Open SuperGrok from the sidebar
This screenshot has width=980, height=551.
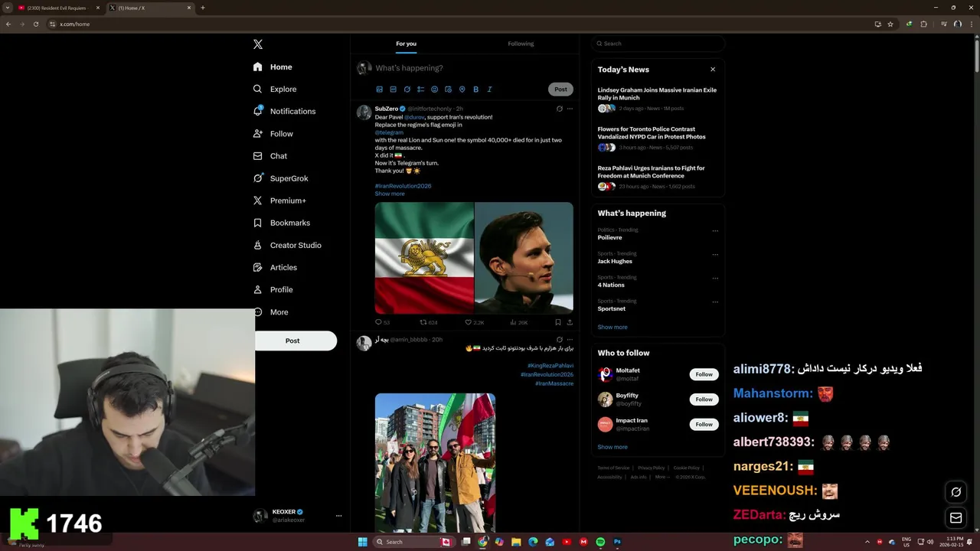(x=280, y=178)
